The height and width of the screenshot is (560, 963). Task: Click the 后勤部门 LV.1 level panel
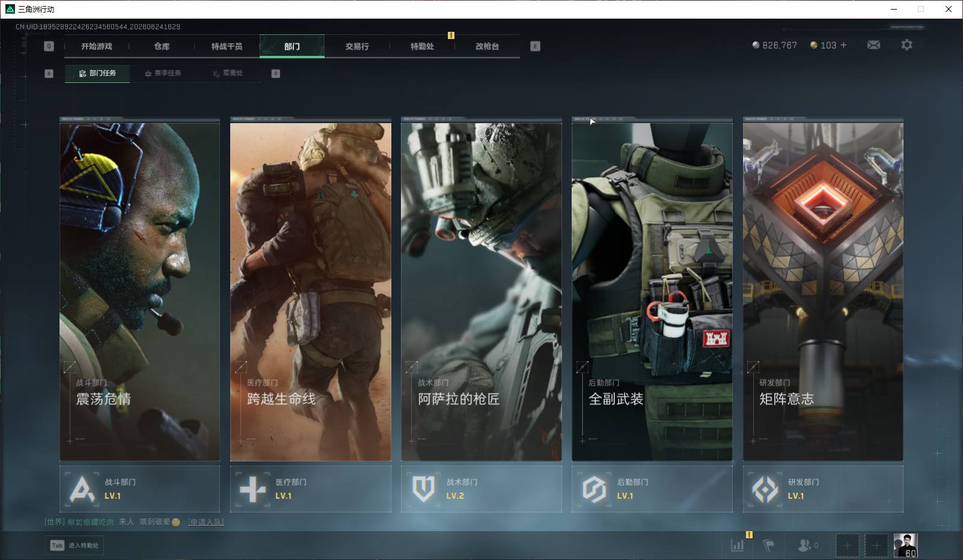(x=652, y=489)
